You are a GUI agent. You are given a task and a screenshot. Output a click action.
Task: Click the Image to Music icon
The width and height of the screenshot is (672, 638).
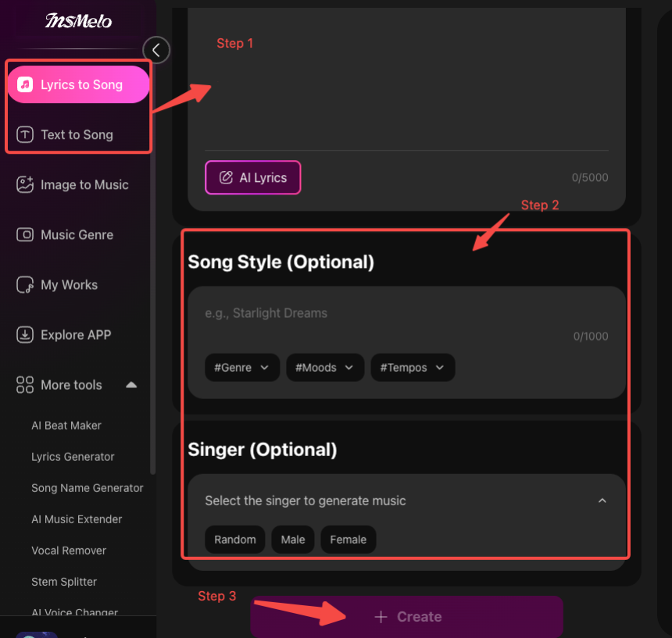pyautogui.click(x=25, y=185)
